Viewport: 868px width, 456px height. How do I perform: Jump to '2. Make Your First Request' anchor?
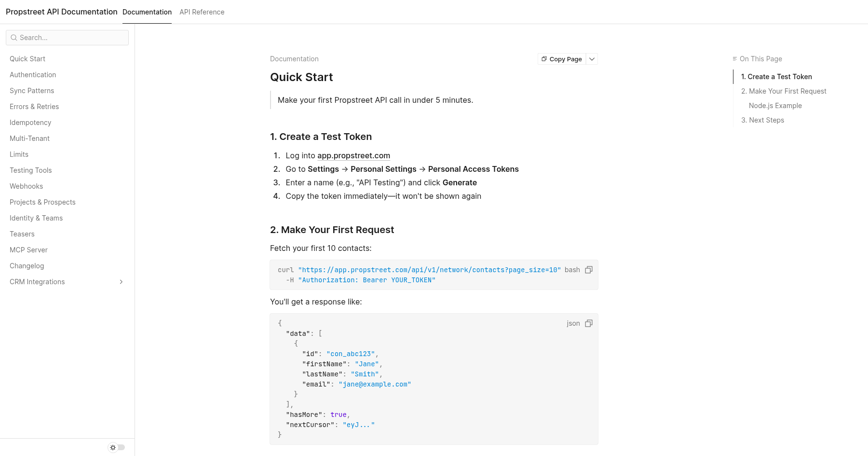(x=784, y=91)
